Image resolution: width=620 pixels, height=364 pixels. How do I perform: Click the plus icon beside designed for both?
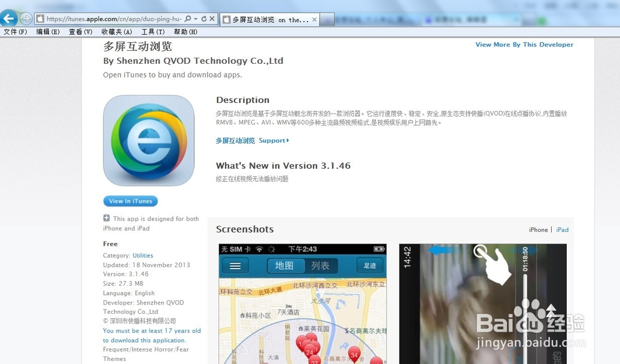coord(107,218)
